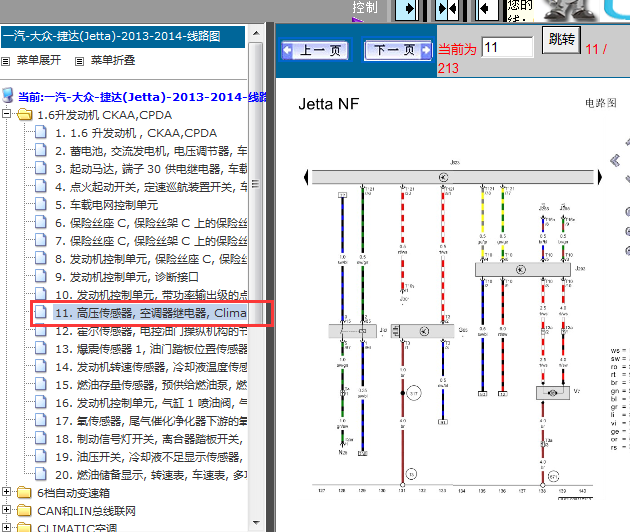The height and width of the screenshot is (532, 630).
Task: Click the diagram right black arrow continuation
Action: pyautogui.click(x=600, y=177)
